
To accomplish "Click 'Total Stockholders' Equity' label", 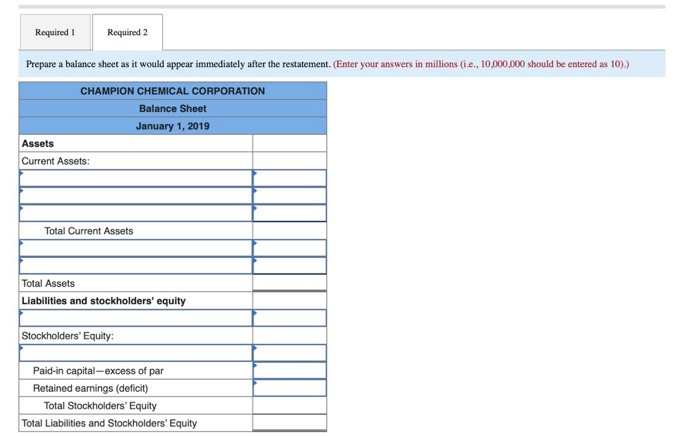I will (100, 406).
